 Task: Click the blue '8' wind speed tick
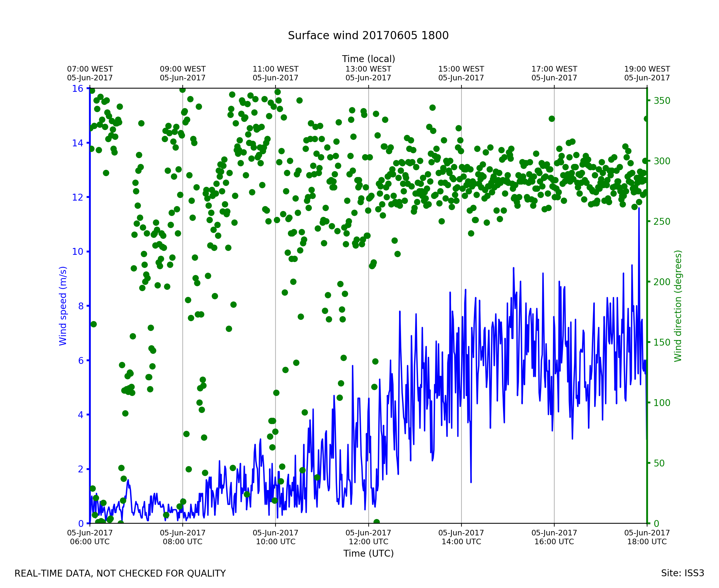tap(81, 306)
